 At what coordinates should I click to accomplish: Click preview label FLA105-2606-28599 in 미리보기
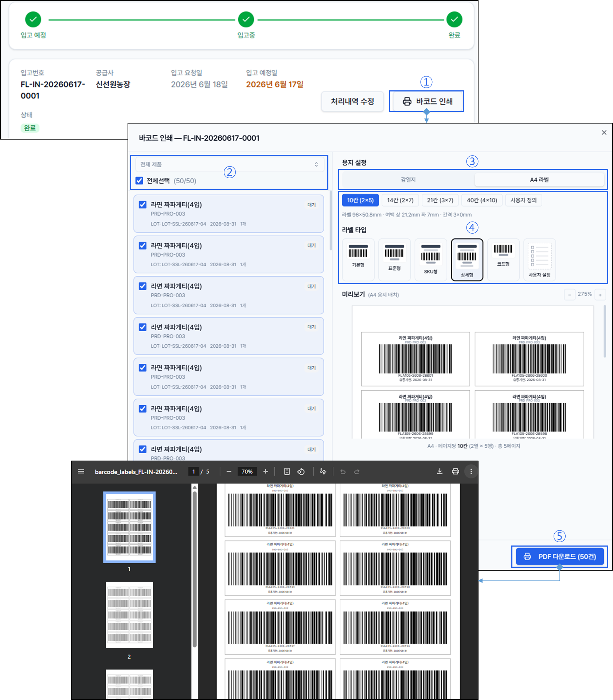(x=415, y=414)
